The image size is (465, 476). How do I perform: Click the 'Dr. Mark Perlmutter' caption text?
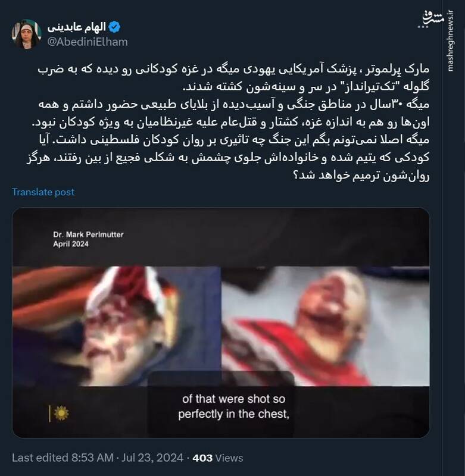(x=88, y=234)
